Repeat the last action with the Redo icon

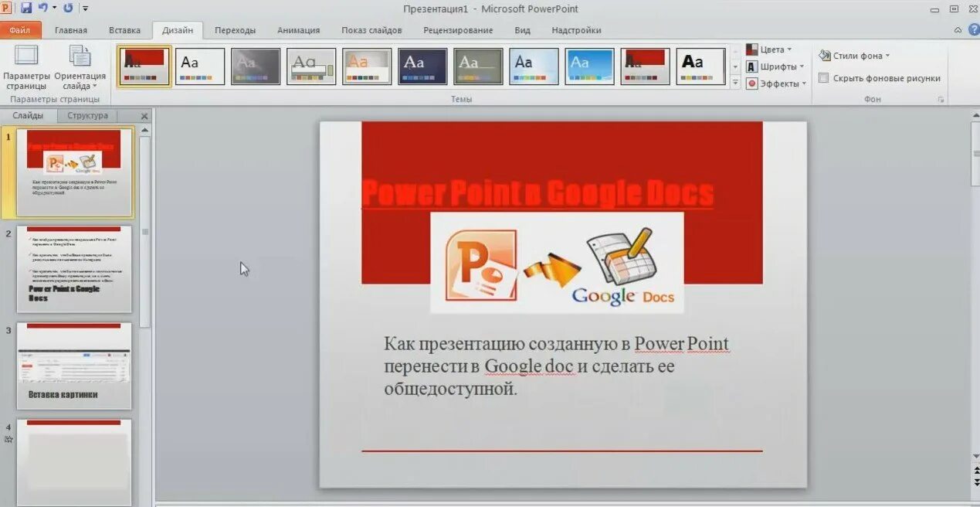68,8
